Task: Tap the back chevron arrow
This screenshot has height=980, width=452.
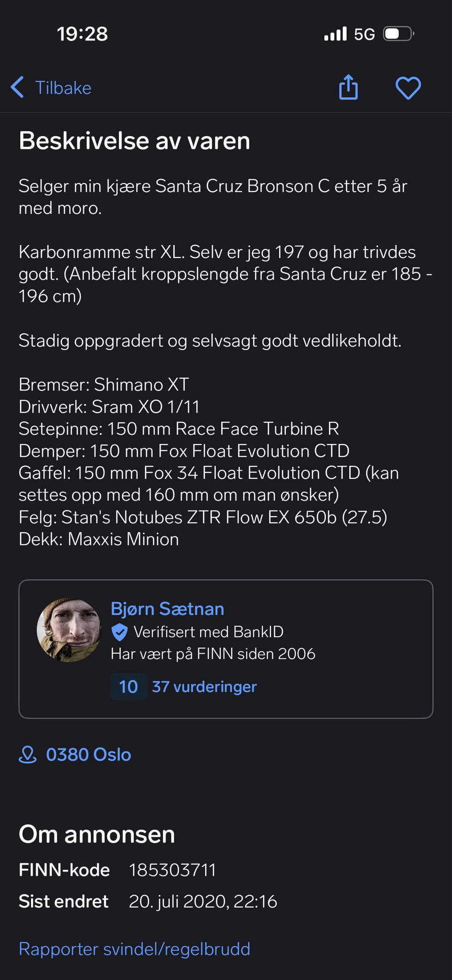Action: pyautogui.click(x=17, y=87)
